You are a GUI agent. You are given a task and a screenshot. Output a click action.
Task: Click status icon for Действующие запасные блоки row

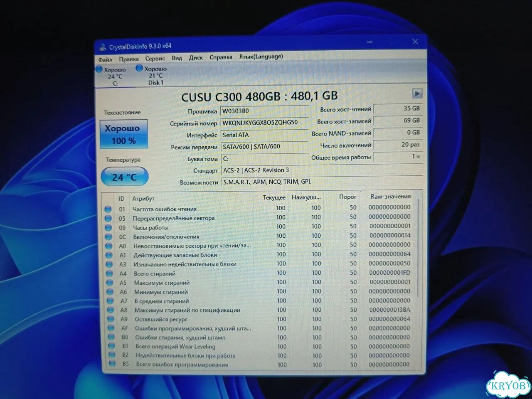point(109,255)
